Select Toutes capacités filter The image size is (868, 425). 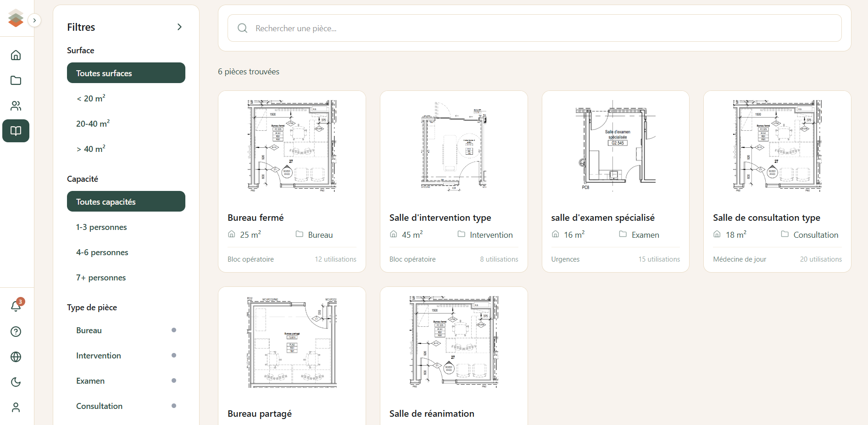click(x=126, y=201)
